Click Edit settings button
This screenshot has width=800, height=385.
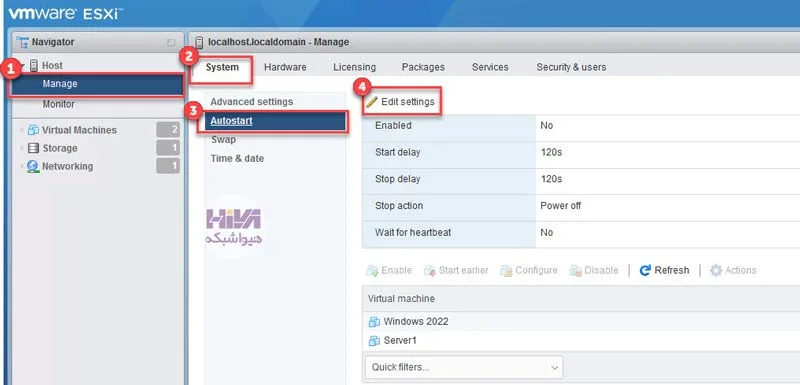402,101
